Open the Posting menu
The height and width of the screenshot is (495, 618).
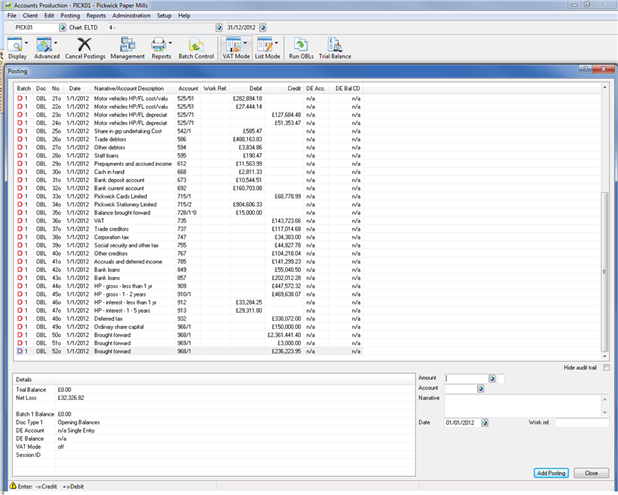pos(70,16)
